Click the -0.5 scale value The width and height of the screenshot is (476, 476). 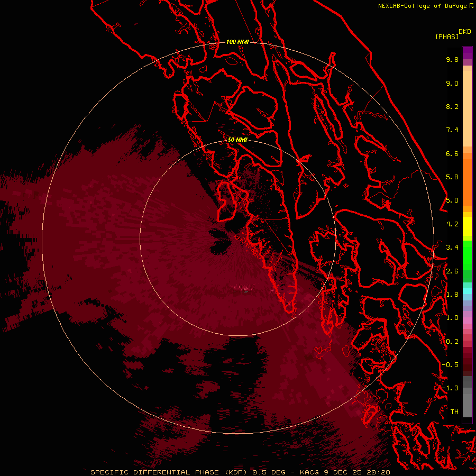[x=450, y=365]
